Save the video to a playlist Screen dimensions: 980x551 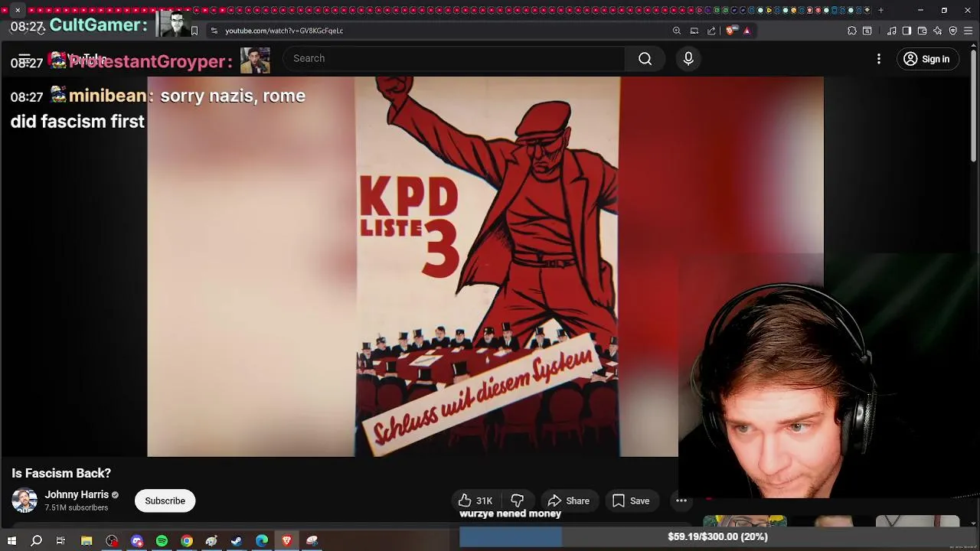[631, 500]
